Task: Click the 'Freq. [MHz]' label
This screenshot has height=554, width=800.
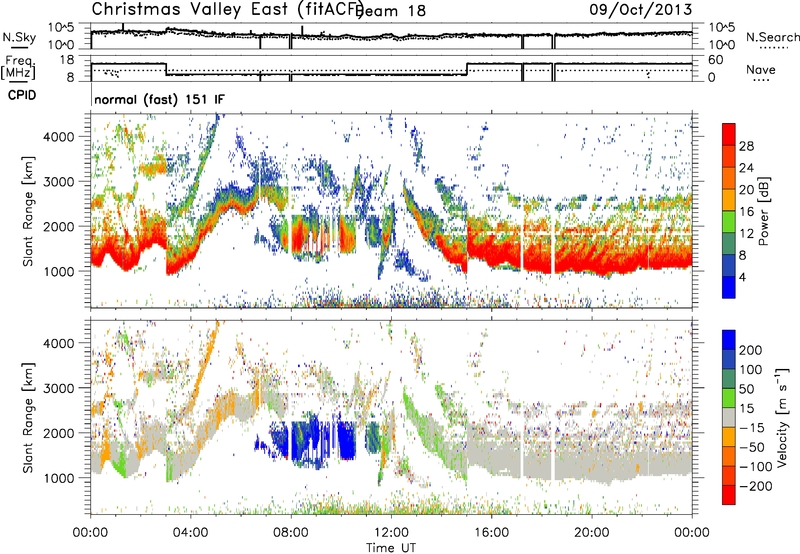Action: [19, 68]
